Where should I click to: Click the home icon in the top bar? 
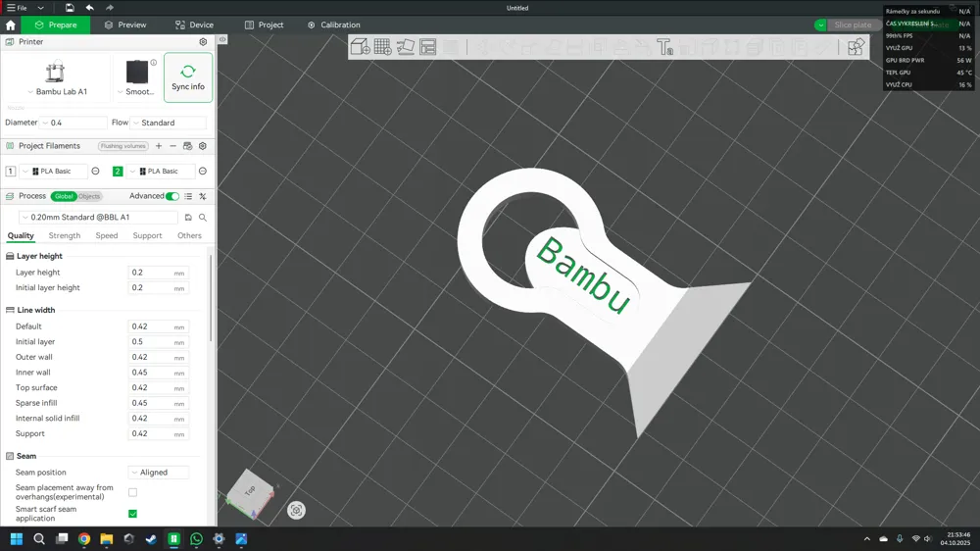pyautogui.click(x=11, y=25)
